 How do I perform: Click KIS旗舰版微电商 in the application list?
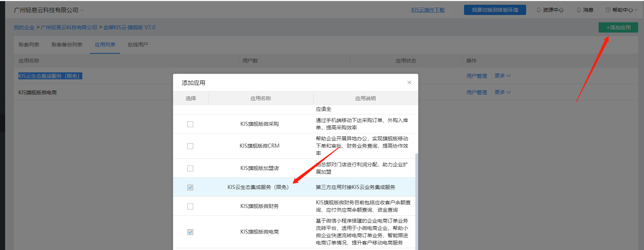(38, 92)
